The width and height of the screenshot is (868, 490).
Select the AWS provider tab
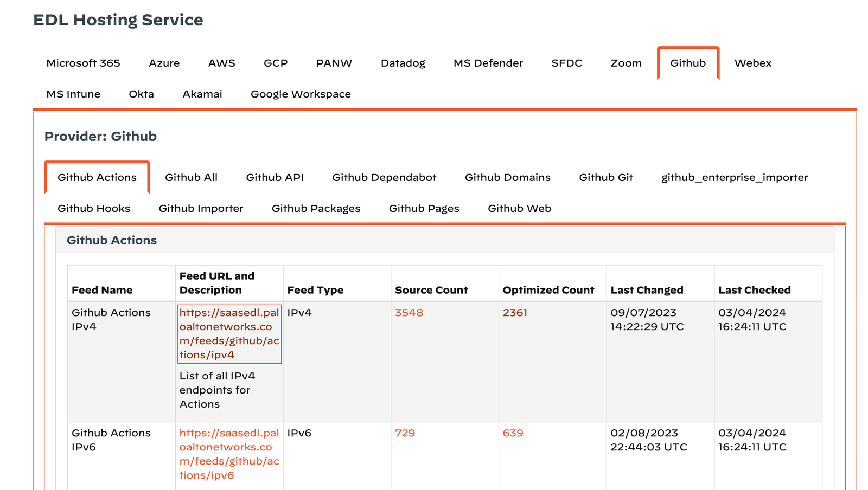coord(221,63)
